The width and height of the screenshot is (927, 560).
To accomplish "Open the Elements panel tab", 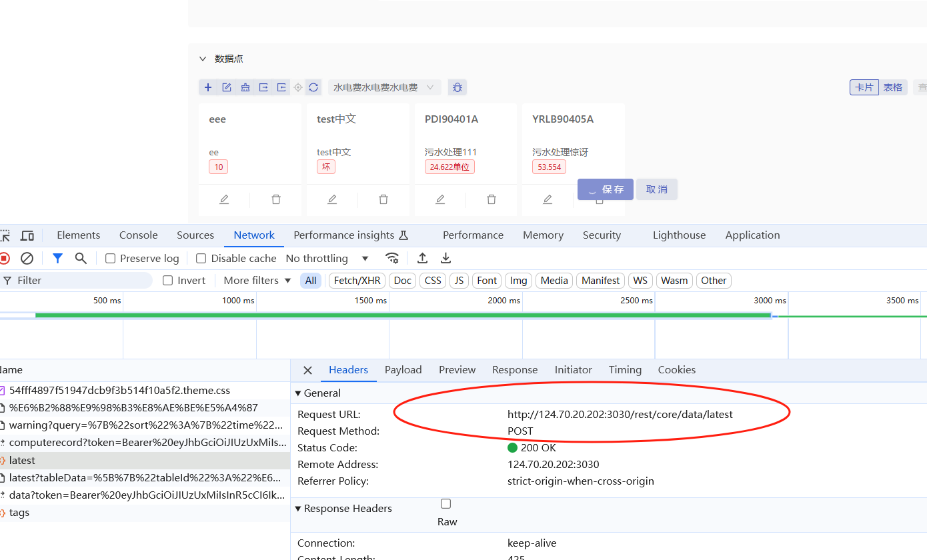I will tap(79, 235).
